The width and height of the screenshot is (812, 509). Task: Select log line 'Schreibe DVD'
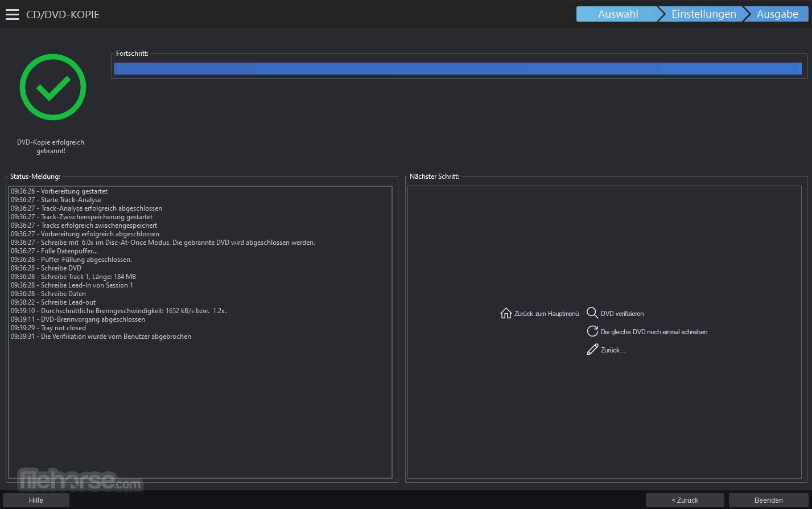point(46,268)
